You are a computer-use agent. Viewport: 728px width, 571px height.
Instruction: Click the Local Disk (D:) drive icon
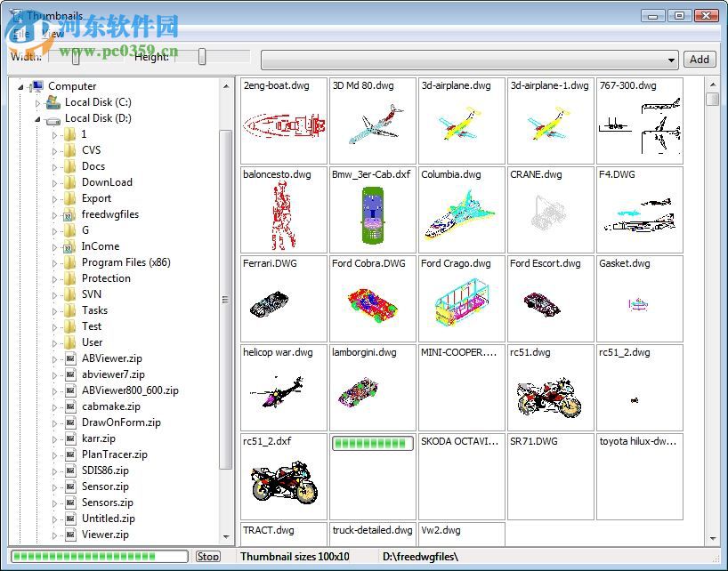pos(53,118)
